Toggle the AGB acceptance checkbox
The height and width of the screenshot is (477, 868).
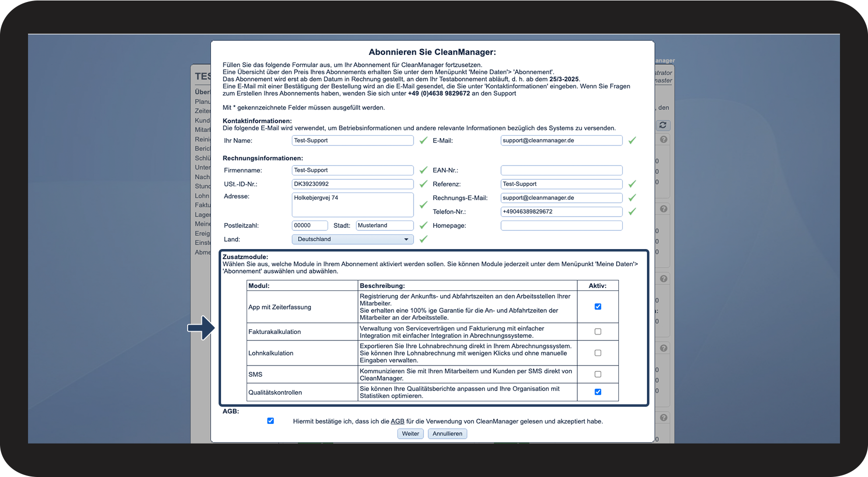tap(270, 421)
